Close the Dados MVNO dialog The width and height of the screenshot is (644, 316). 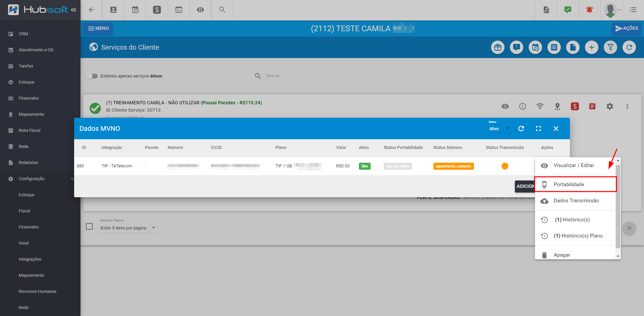point(556,128)
